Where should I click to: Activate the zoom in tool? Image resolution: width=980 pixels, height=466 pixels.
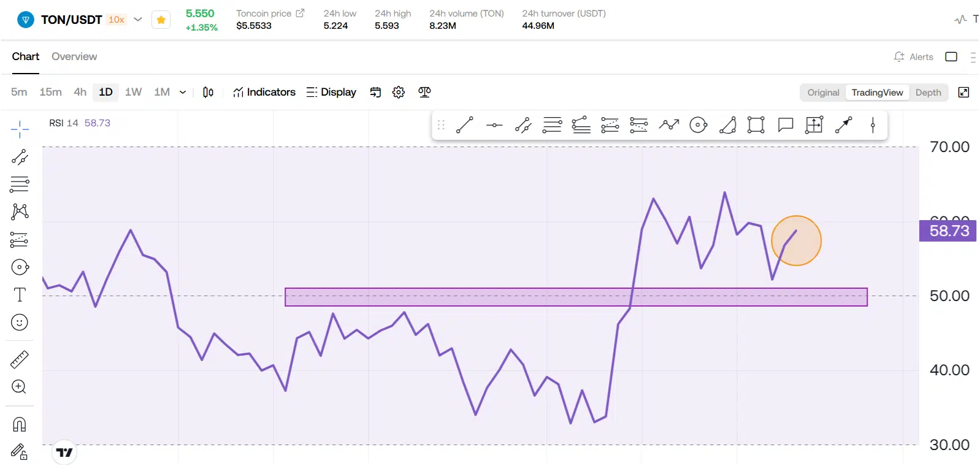(x=20, y=387)
